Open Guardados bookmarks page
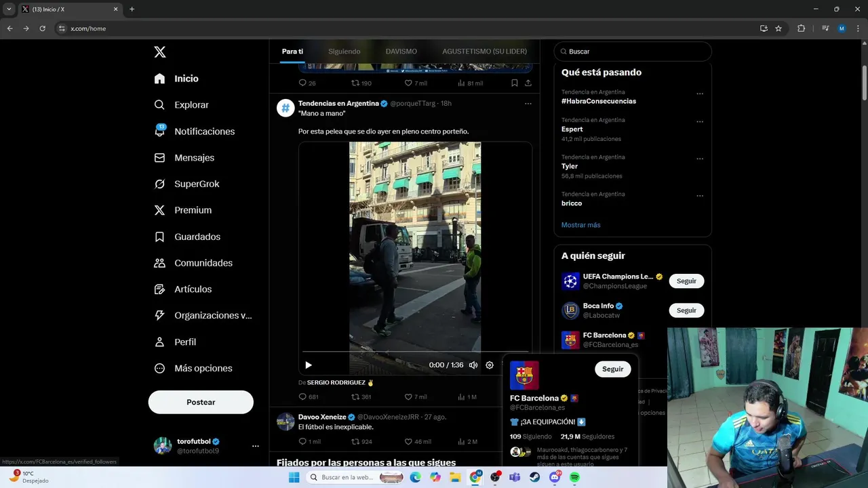The height and width of the screenshot is (488, 868). click(186, 237)
